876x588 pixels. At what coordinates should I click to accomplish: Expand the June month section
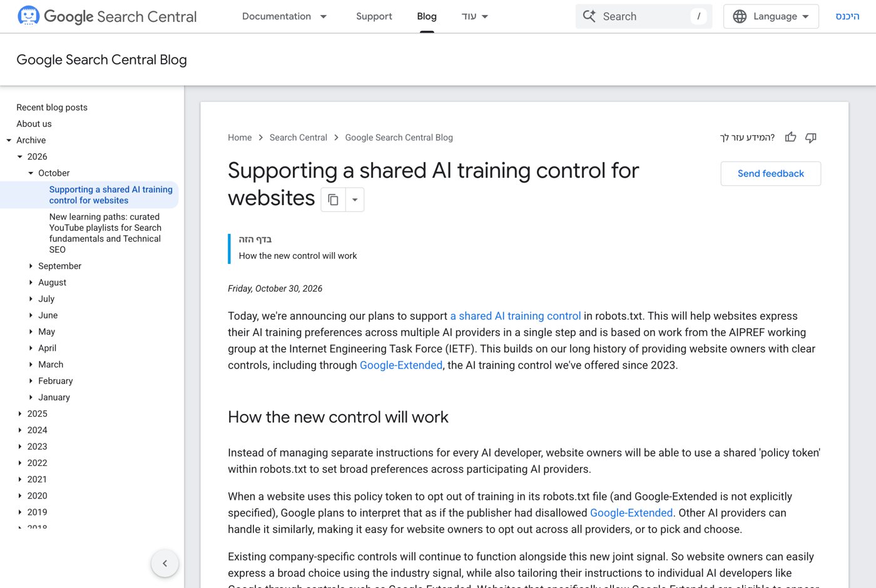click(x=31, y=315)
